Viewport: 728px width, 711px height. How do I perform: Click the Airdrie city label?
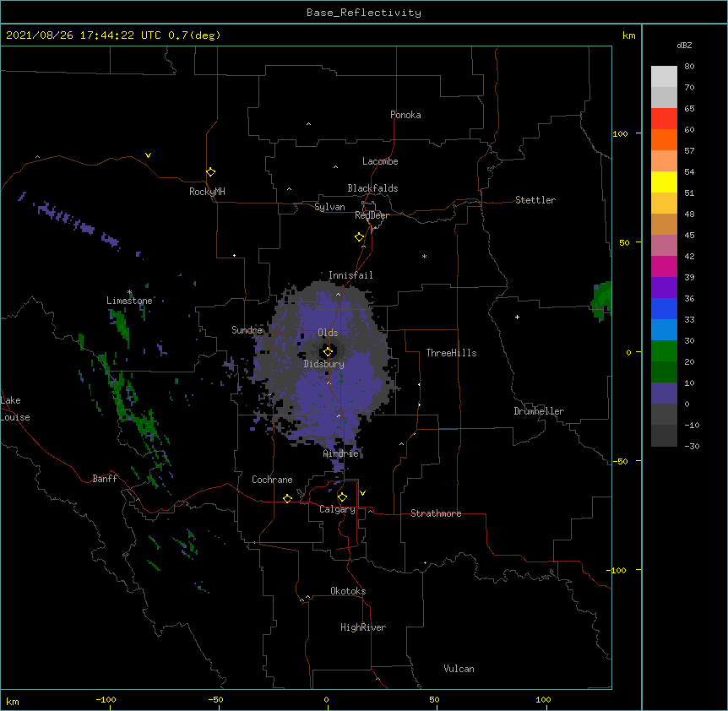pyautogui.click(x=340, y=453)
